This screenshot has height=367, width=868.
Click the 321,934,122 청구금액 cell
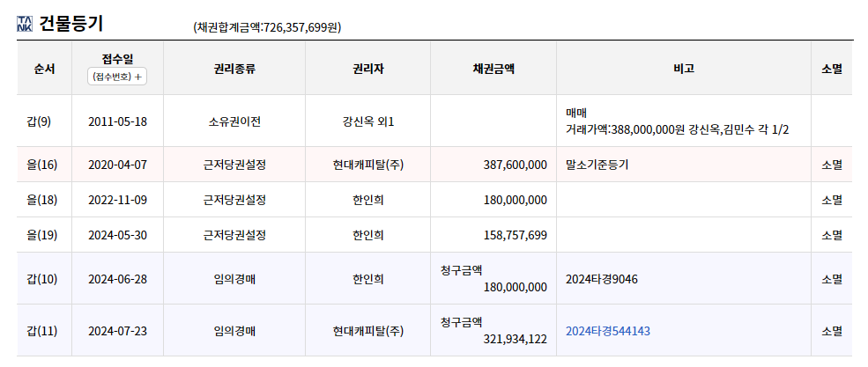[x=493, y=330]
